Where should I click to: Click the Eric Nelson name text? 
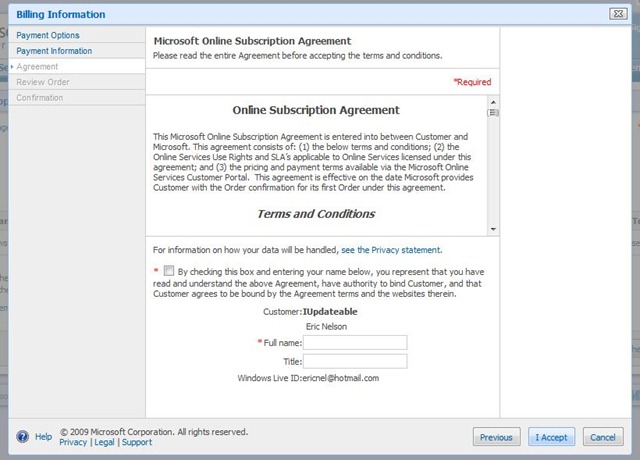pyautogui.click(x=327, y=327)
